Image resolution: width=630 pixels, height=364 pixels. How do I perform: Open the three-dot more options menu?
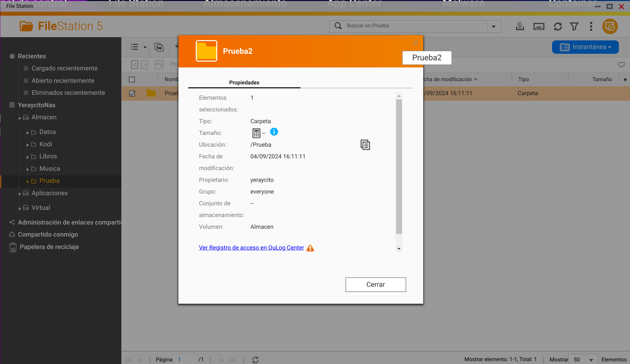pyautogui.click(x=591, y=26)
